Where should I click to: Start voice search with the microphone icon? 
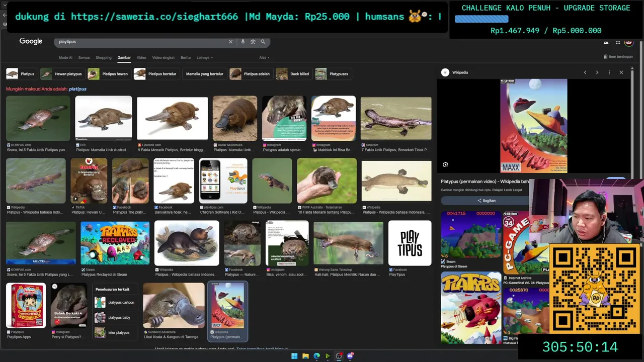pos(243,42)
